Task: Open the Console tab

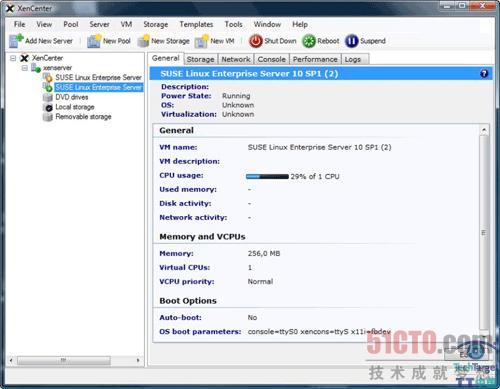Action: [271, 59]
